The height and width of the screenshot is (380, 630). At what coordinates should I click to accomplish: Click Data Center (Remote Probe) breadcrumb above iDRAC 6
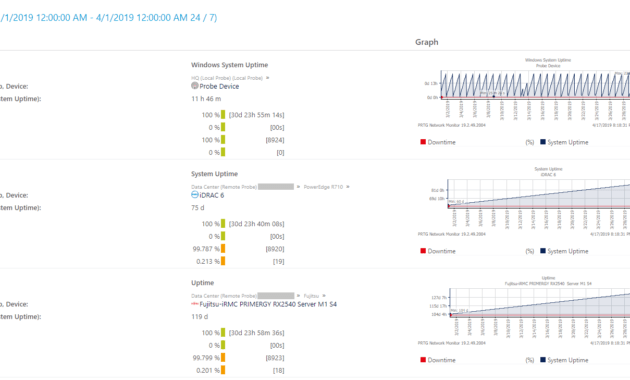224,187
